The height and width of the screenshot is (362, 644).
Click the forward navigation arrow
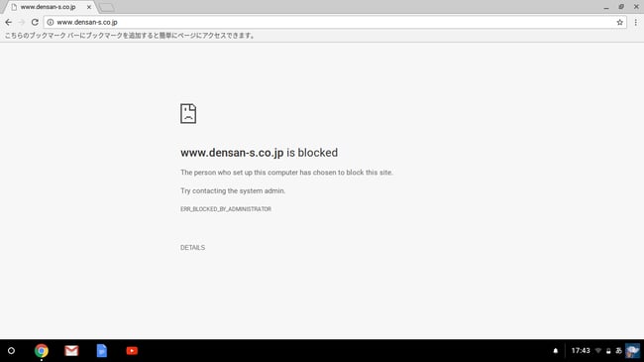pos(22,22)
